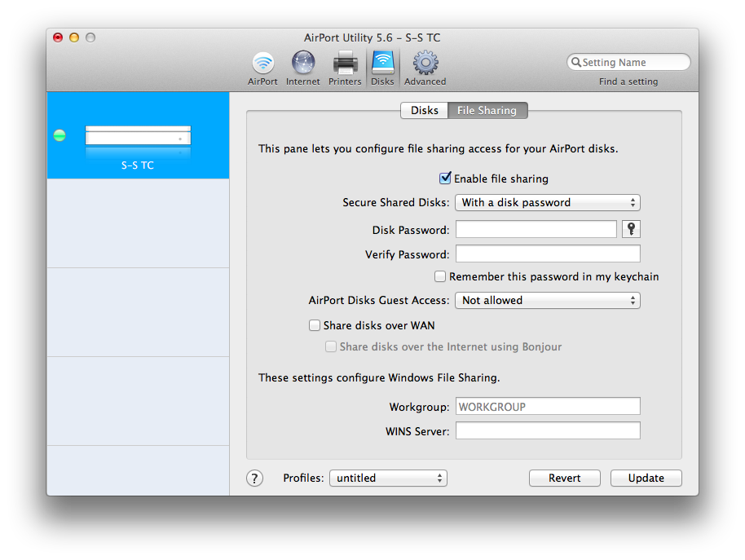Click the Workgroup text field
The height and width of the screenshot is (560, 745).
548,407
